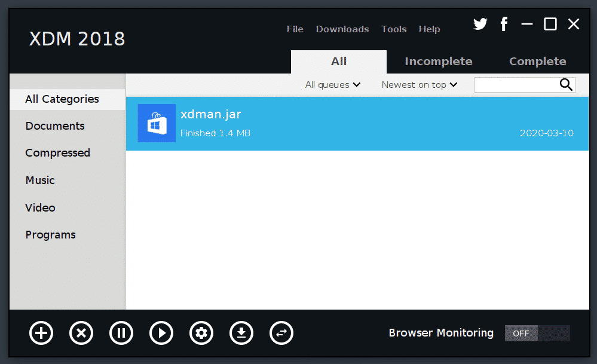Screen dimensions: 597x364
Task: Open the File menu
Action: pos(295,29)
